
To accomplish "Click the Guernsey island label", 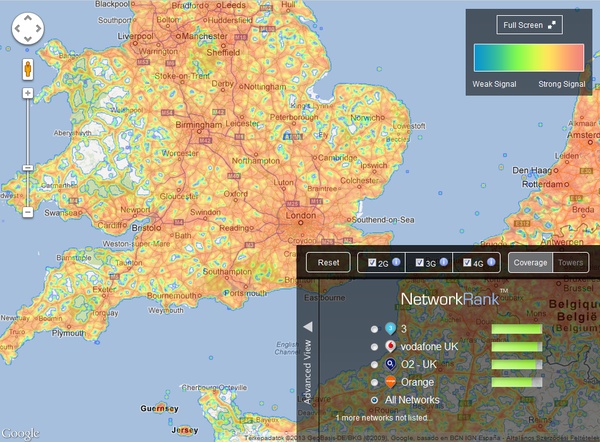I will pyautogui.click(x=159, y=408).
